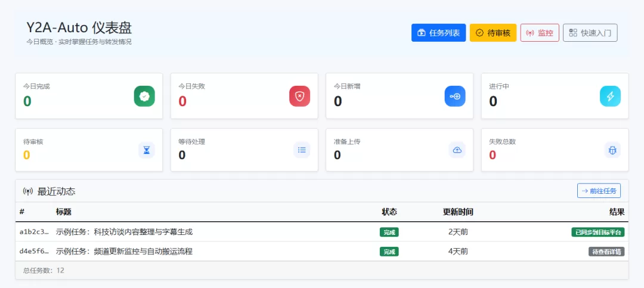Click the yellow 待审核 card count value
Image resolution: width=644 pixels, height=288 pixels.
(27, 155)
